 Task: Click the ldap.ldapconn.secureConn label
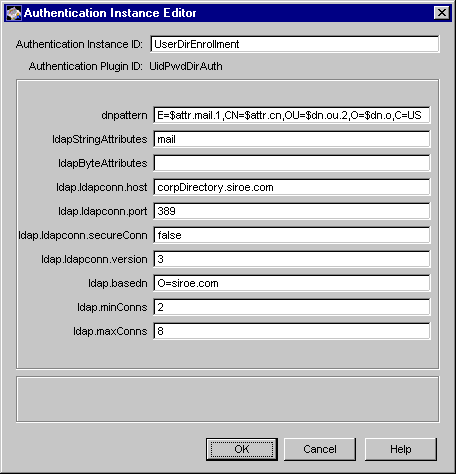[83, 235]
